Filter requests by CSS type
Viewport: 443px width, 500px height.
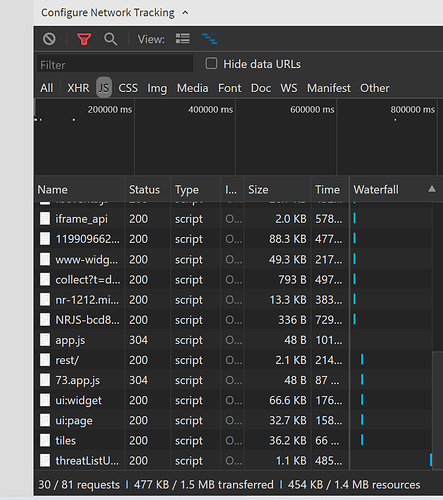tap(128, 88)
